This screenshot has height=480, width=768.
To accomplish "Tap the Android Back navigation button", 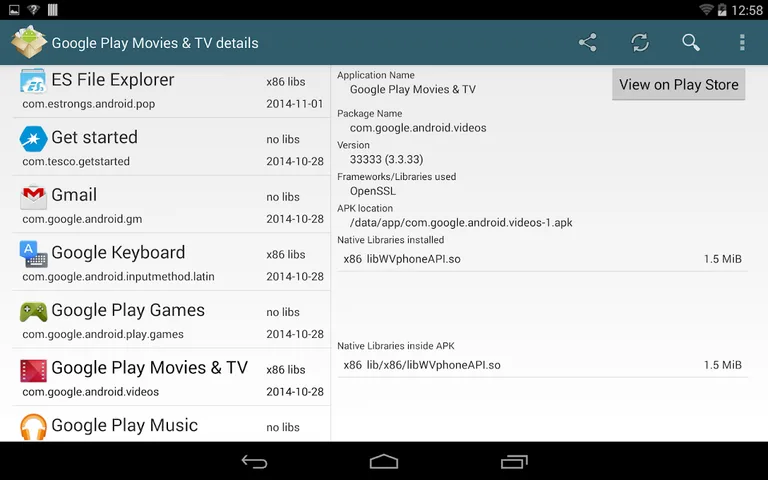I will point(254,461).
